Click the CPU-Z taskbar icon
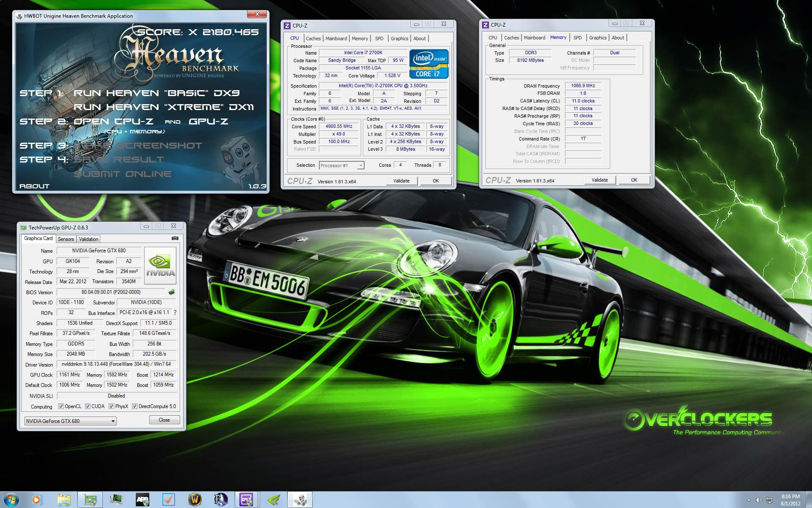This screenshot has width=812, height=508. point(246,500)
